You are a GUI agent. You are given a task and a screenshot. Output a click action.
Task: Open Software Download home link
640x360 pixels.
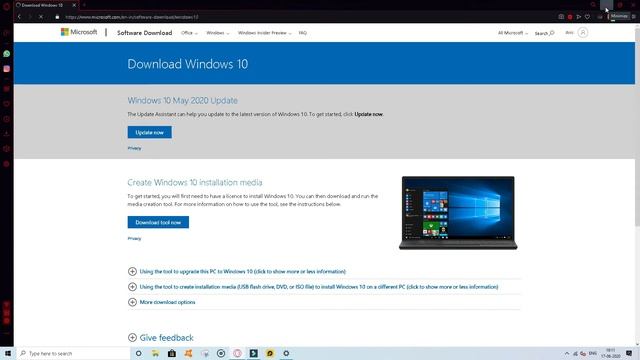point(144,33)
